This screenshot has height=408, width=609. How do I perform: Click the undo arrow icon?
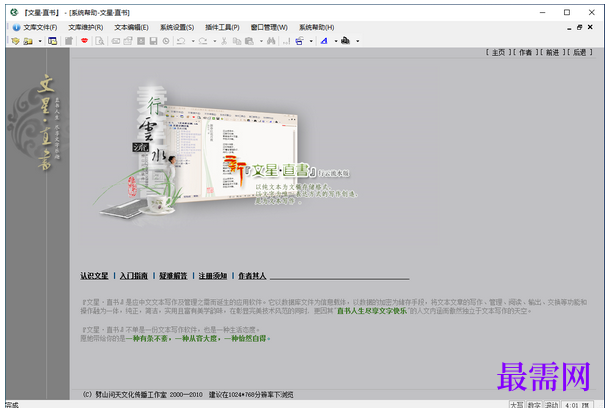[x=181, y=41]
